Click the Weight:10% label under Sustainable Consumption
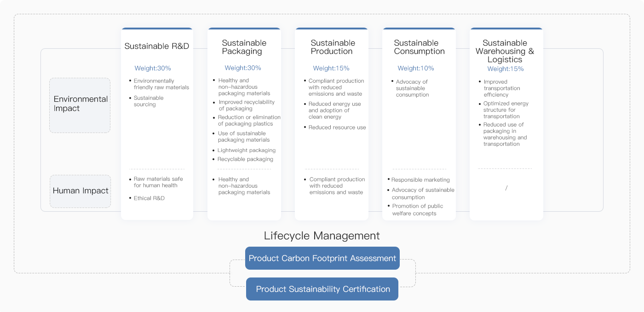 [416, 68]
